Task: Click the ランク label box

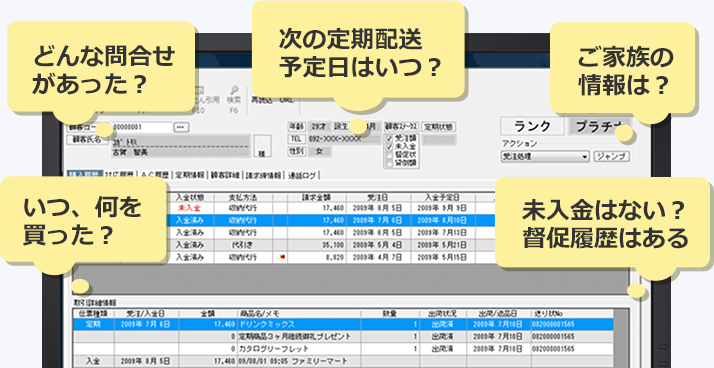Action: [x=532, y=126]
